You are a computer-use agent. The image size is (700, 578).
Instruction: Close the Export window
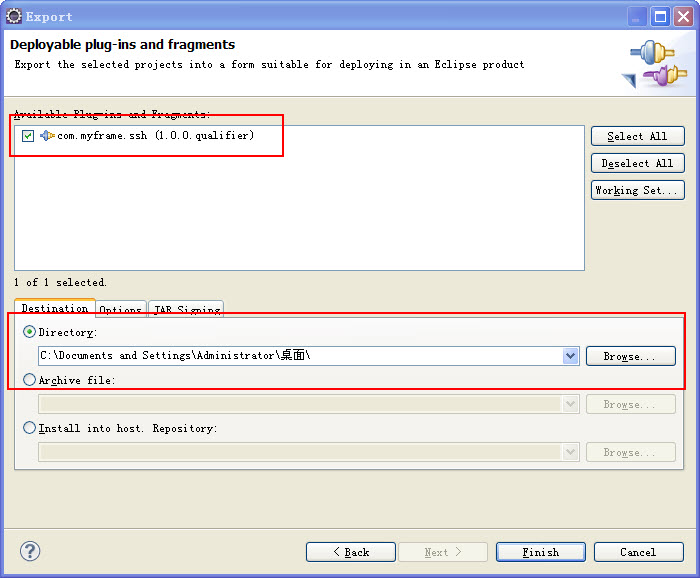coord(683,17)
